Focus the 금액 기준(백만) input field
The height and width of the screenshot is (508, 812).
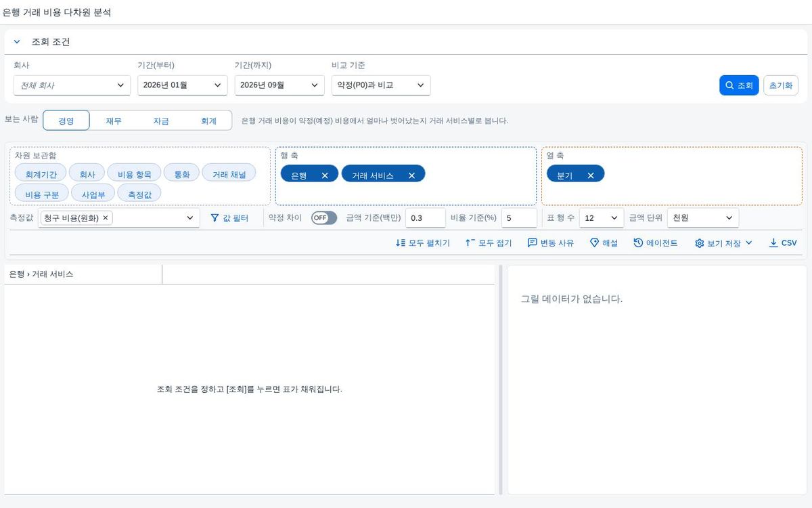tap(426, 218)
